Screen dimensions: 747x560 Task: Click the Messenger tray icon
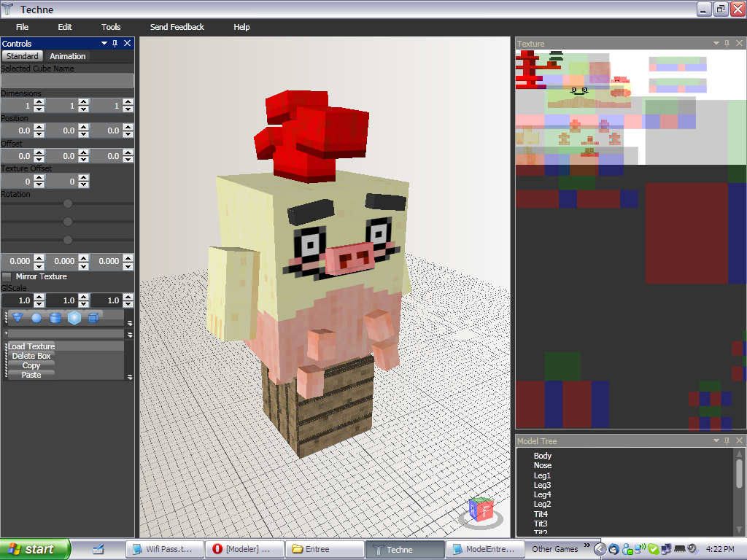(627, 549)
